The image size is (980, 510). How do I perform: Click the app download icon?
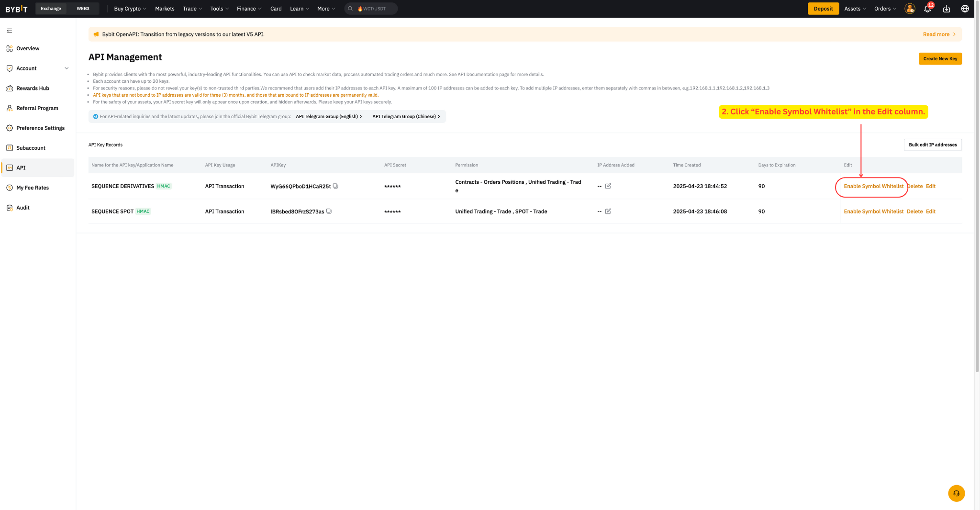tap(947, 9)
